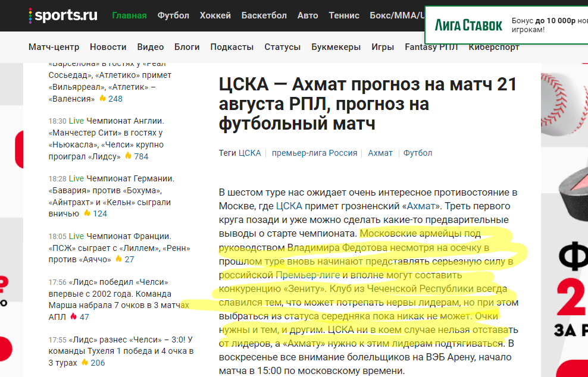The image size is (588, 377).
Task: Open the Авто section
Action: pyautogui.click(x=308, y=15)
